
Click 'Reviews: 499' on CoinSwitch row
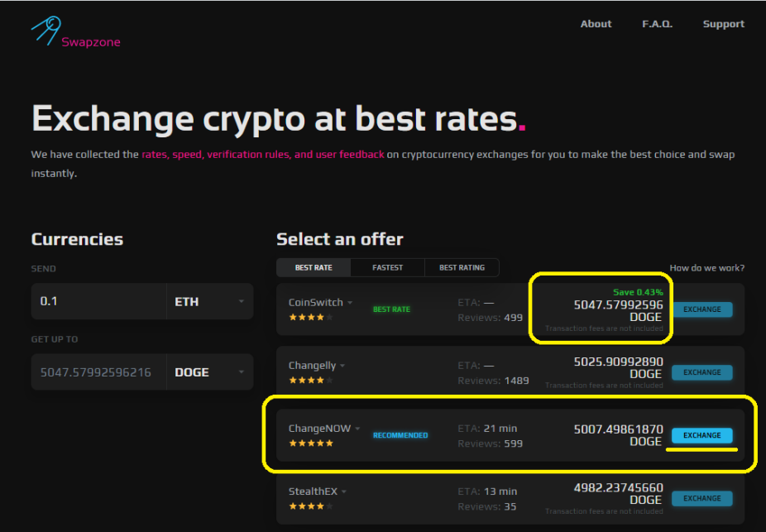(490, 318)
